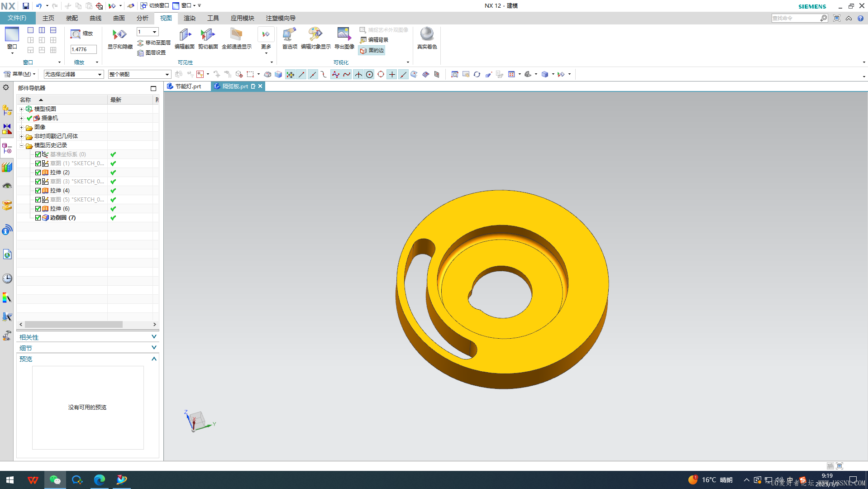Click the Save icon in title bar
Image resolution: width=868 pixels, height=489 pixels.
(x=26, y=6)
